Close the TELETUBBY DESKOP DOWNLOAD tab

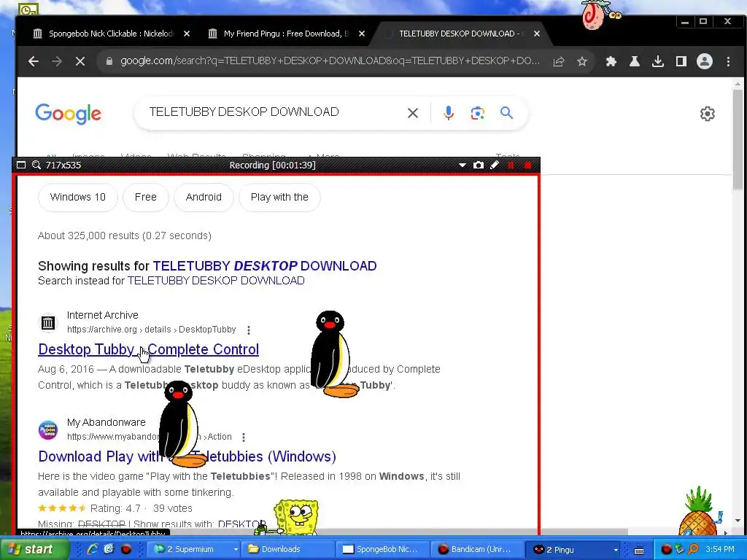click(537, 34)
